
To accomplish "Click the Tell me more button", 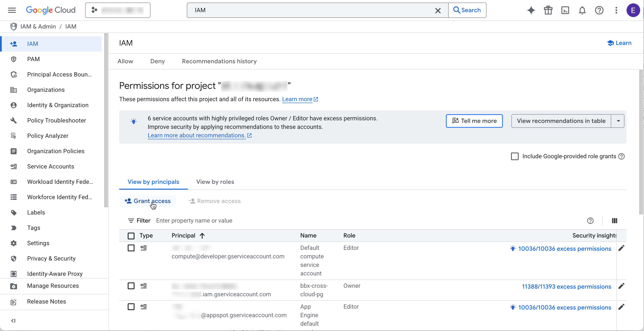I will pos(474,121).
